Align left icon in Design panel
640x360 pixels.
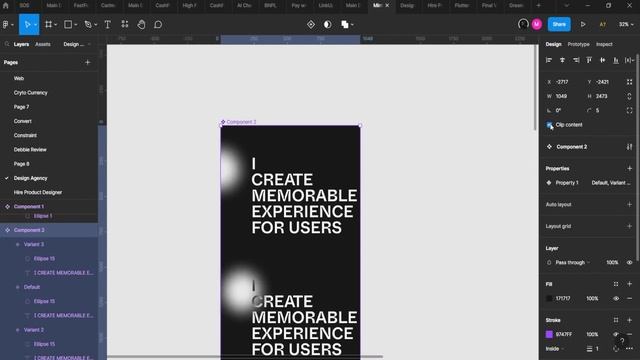[549, 60]
